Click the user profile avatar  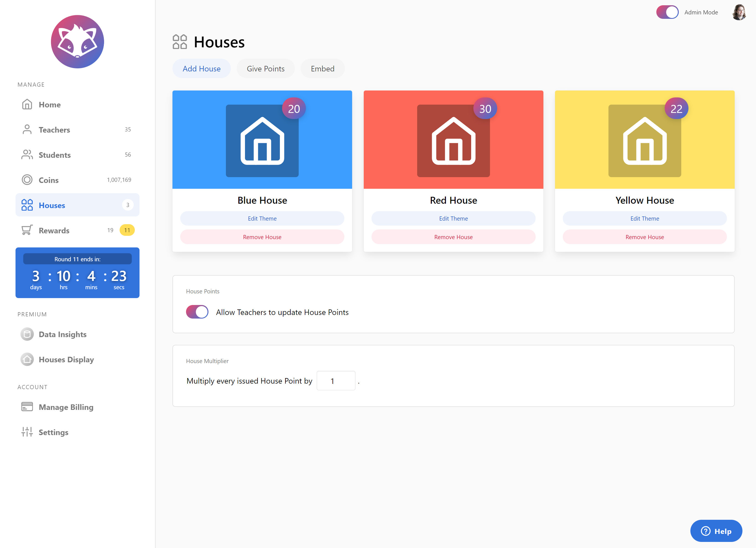(739, 12)
